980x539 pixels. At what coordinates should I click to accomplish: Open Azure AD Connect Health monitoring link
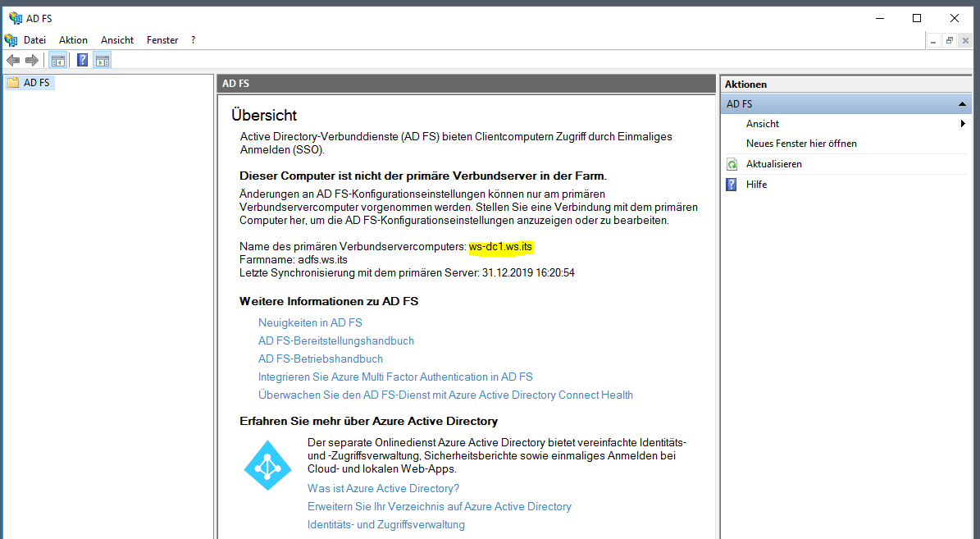[445, 395]
